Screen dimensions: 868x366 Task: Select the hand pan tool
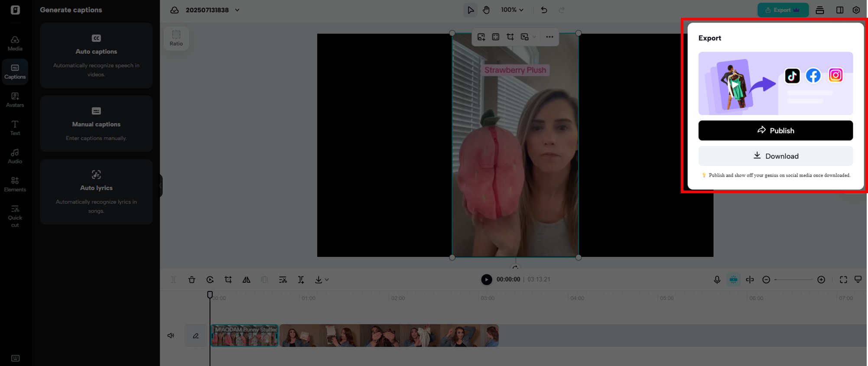click(486, 10)
